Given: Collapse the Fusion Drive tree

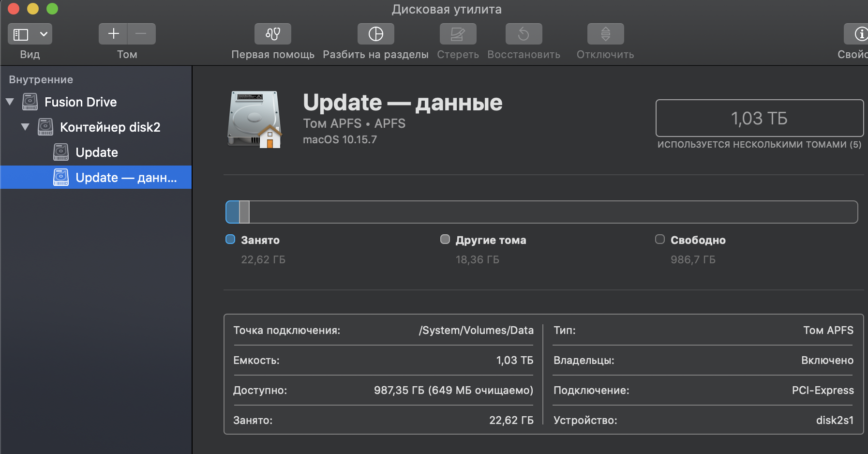Looking at the screenshot, I should point(10,102).
